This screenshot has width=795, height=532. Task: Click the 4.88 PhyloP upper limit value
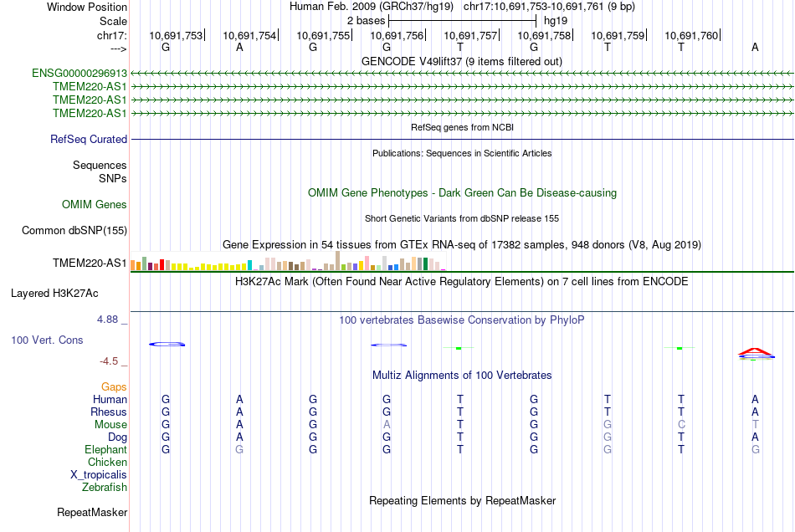point(107,320)
